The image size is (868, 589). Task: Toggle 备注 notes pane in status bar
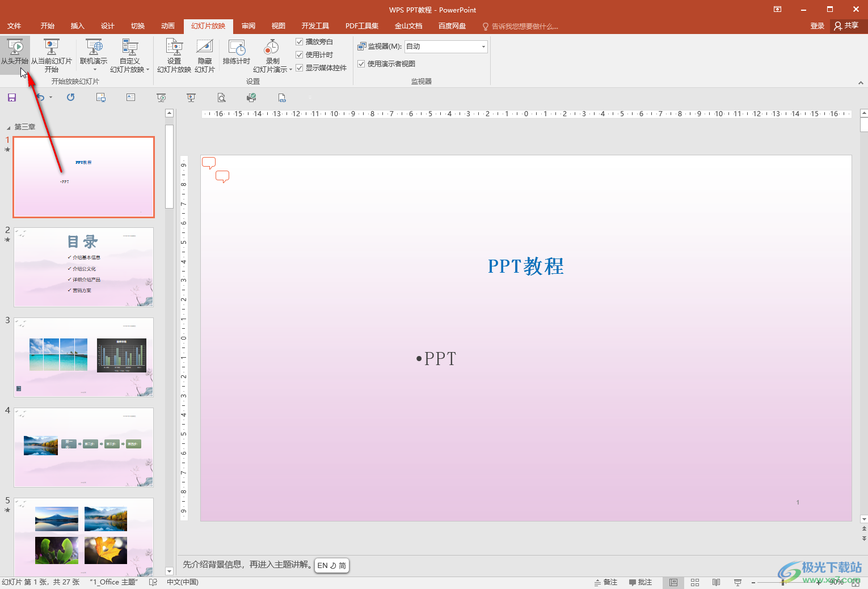pyautogui.click(x=606, y=582)
